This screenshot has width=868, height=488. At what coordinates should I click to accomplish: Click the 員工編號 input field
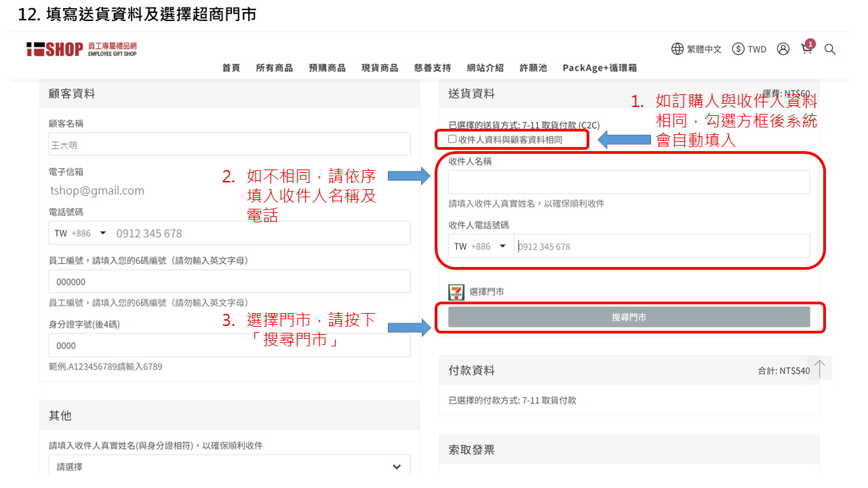click(x=229, y=281)
